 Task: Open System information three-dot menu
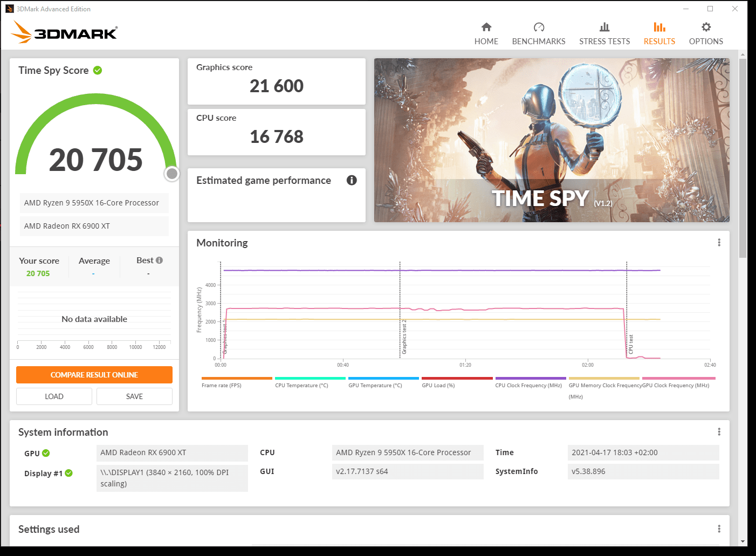click(x=719, y=432)
